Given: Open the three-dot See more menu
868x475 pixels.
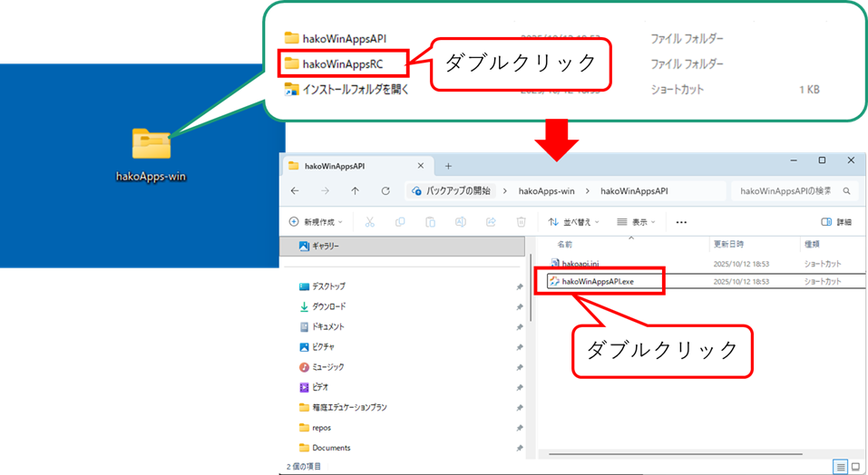Looking at the screenshot, I should (681, 222).
